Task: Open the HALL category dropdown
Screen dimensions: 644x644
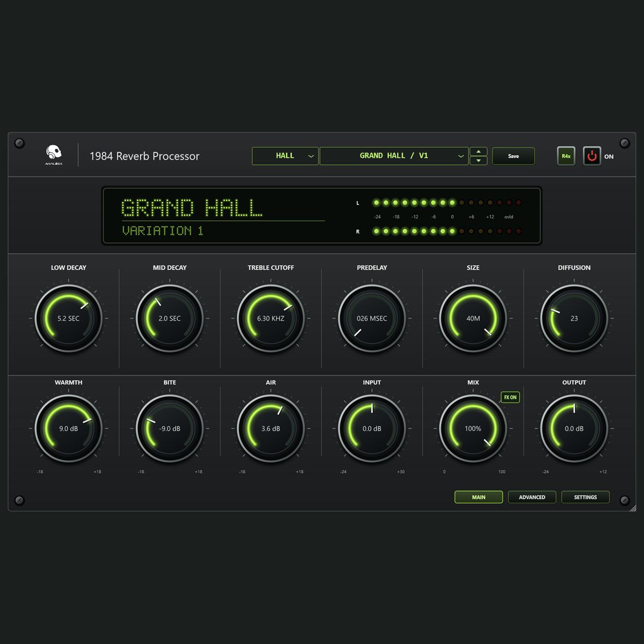Action: tap(285, 156)
